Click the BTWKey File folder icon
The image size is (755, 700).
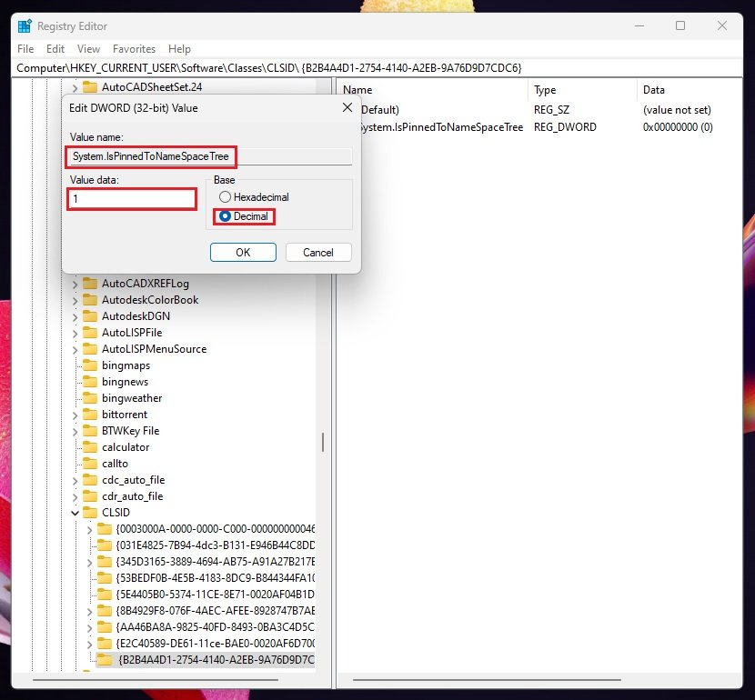(90, 430)
